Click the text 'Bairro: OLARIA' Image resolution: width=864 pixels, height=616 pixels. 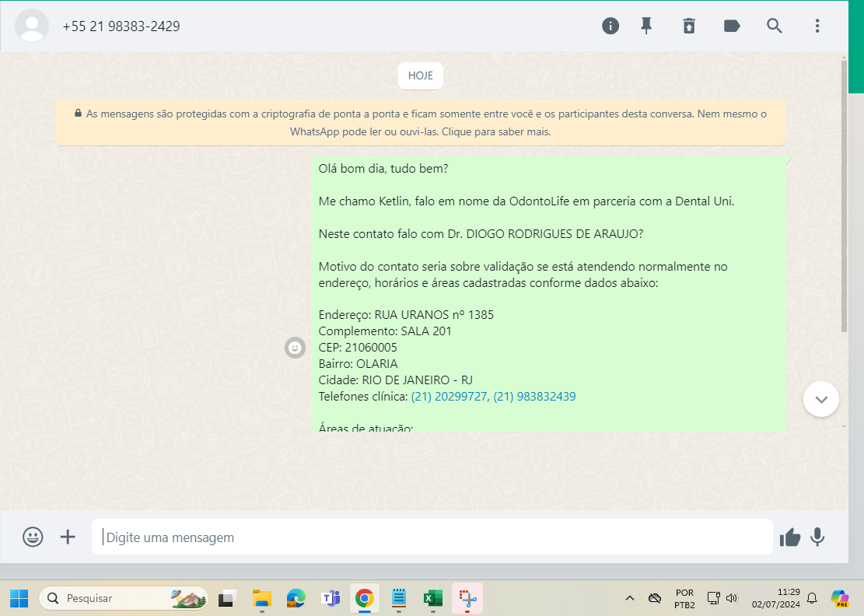pos(359,364)
